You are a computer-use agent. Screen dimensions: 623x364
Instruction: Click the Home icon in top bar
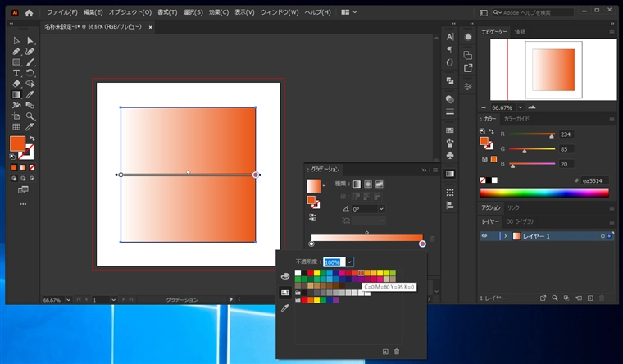click(x=30, y=12)
